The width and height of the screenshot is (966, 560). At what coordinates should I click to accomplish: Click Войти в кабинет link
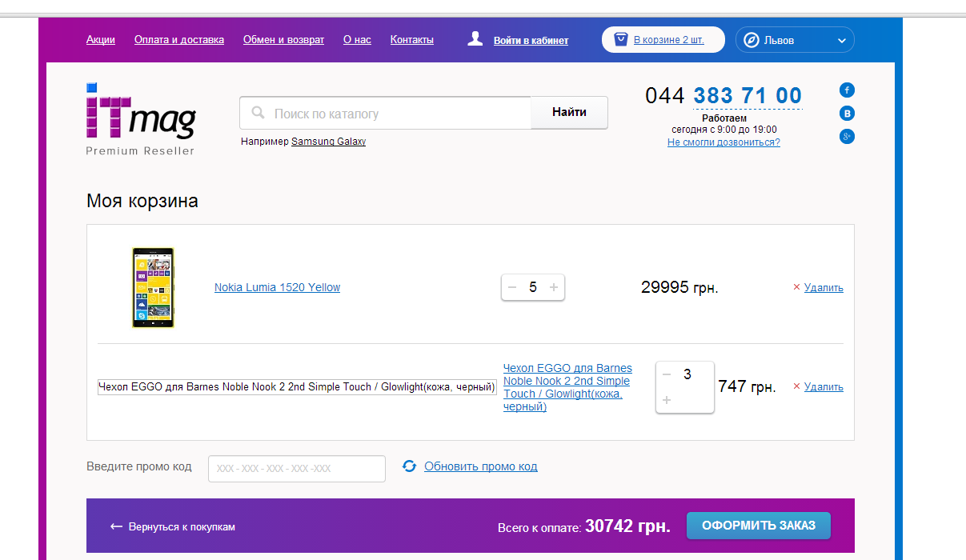[x=531, y=40]
